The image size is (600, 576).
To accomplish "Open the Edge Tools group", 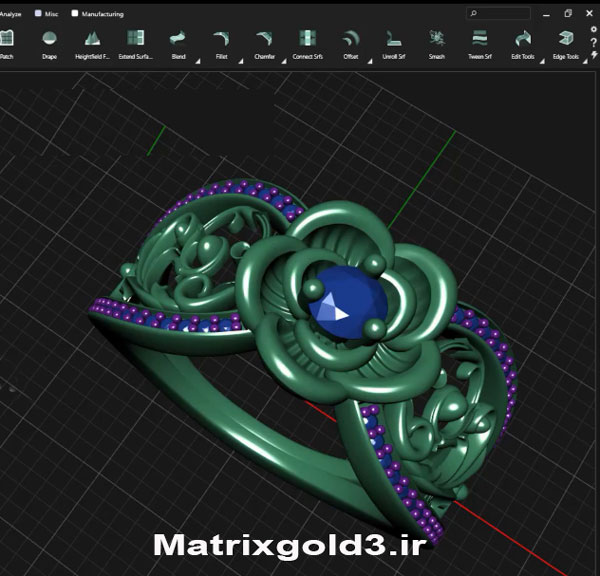I will point(566,45).
